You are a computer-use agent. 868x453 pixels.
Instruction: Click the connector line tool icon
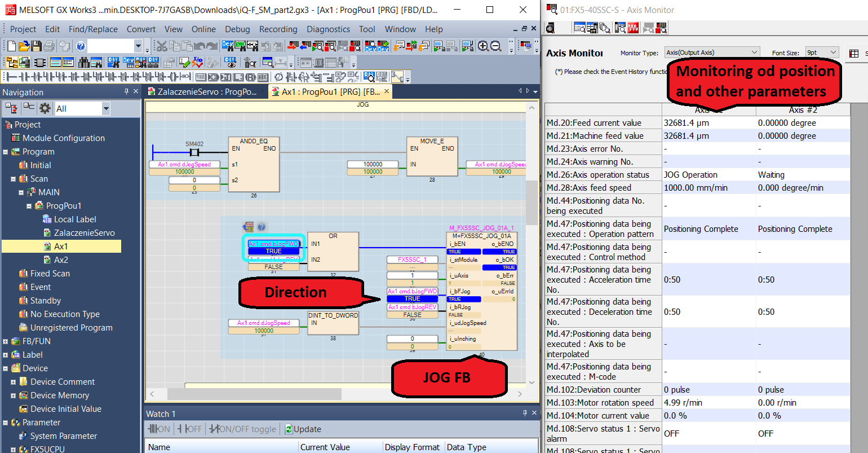(397, 77)
